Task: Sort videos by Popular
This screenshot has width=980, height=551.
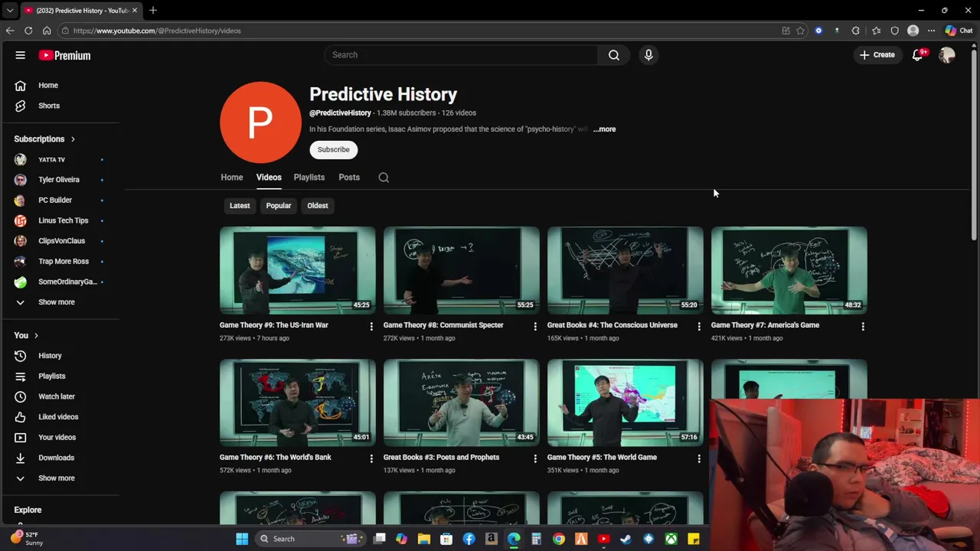Action: pyautogui.click(x=279, y=205)
